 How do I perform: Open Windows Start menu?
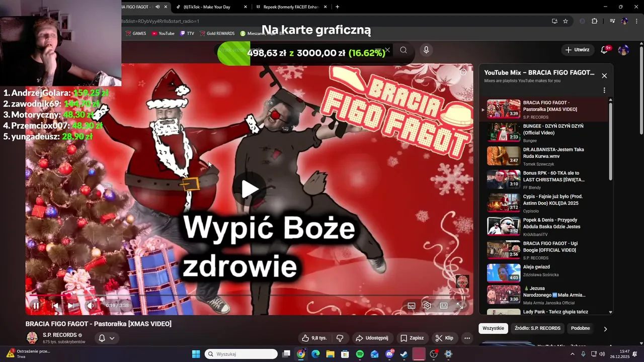(x=196, y=354)
